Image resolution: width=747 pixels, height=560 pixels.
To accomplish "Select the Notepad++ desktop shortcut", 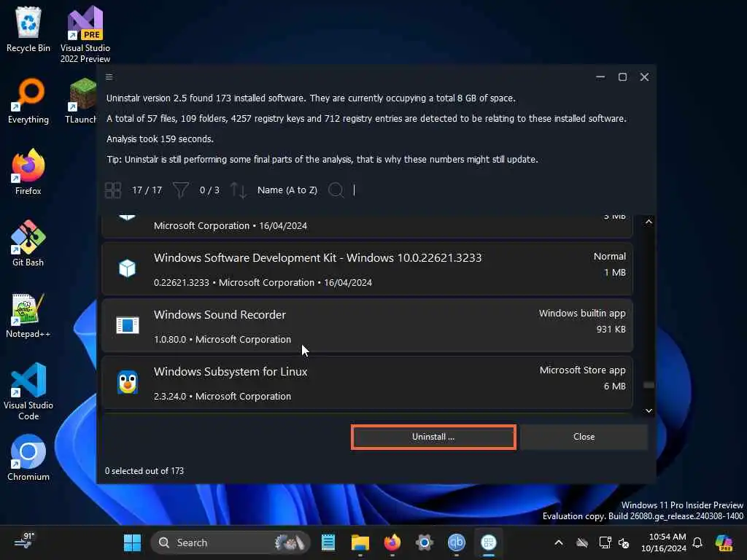I will pyautogui.click(x=28, y=315).
